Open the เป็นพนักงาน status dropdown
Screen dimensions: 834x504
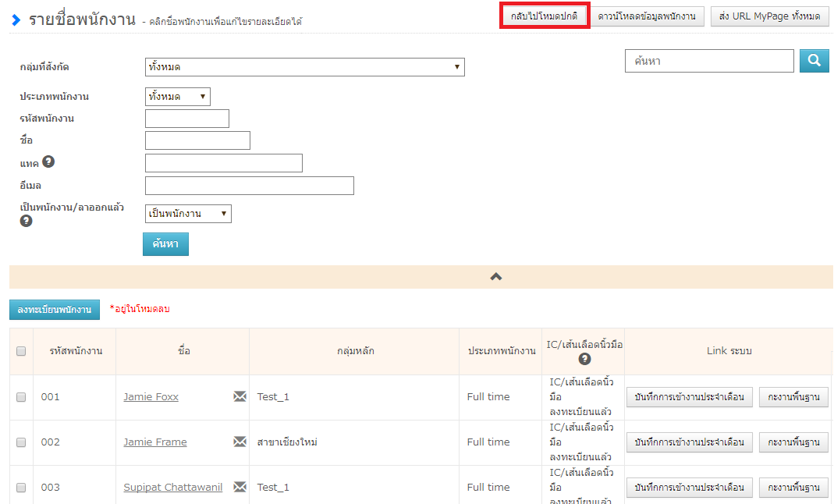coord(188,214)
